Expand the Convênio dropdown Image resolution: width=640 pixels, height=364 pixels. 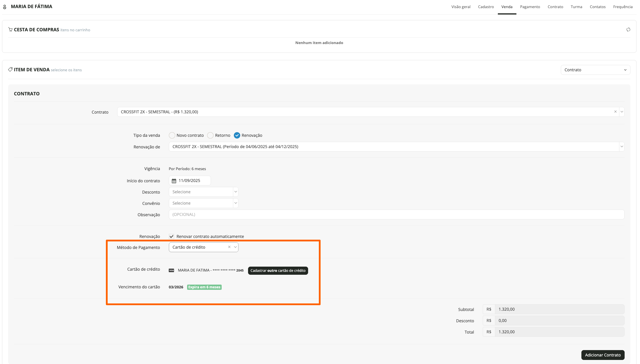click(x=203, y=203)
